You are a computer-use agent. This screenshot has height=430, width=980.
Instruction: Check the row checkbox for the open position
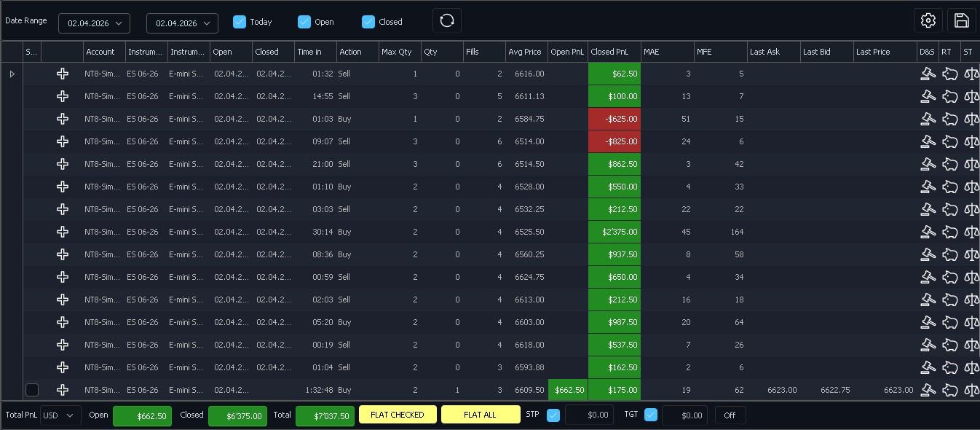pyautogui.click(x=32, y=390)
